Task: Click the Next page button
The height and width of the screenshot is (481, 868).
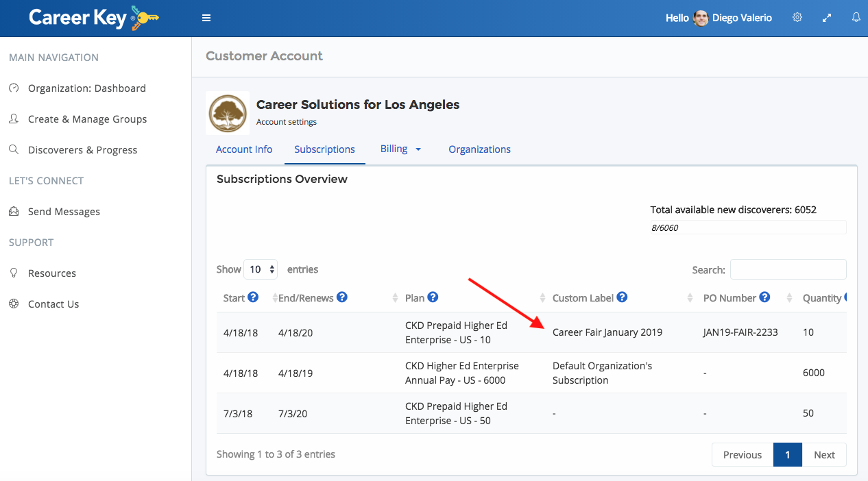Action: (824, 455)
